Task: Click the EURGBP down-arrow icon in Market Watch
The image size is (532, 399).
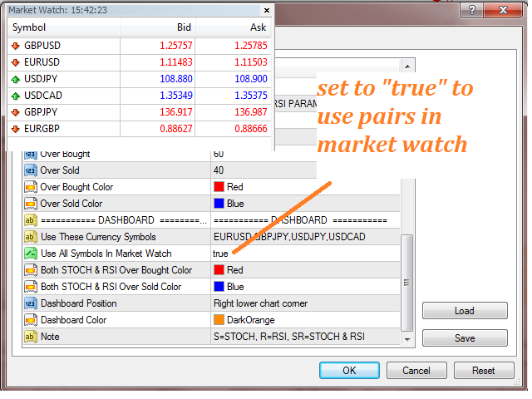Action: pos(15,129)
